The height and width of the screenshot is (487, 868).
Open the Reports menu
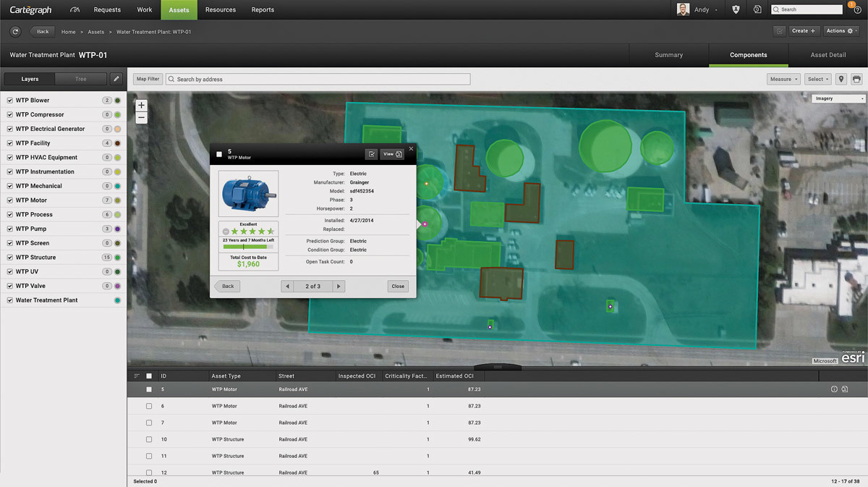(263, 10)
